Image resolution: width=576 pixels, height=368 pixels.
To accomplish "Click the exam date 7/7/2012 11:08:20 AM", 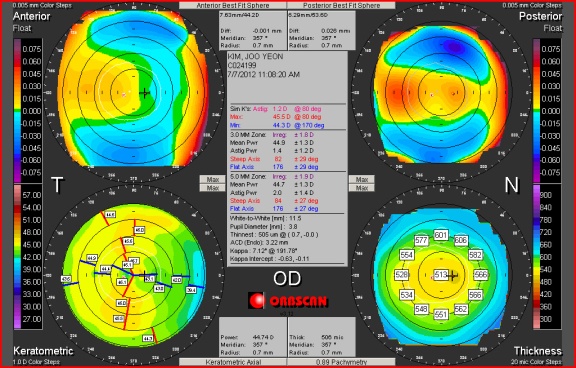I will (x=264, y=75).
